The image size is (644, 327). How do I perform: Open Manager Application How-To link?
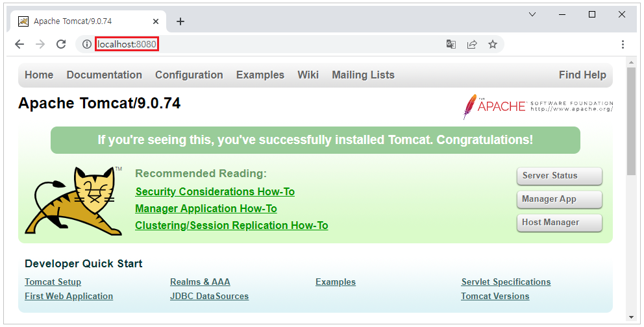click(x=206, y=208)
